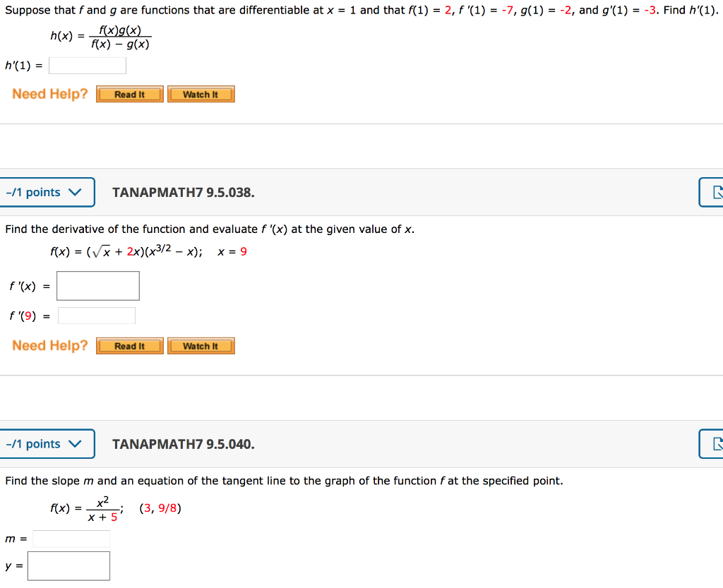
Task: Click the Need Help? label below problem 9.5.038
Action: point(49,345)
